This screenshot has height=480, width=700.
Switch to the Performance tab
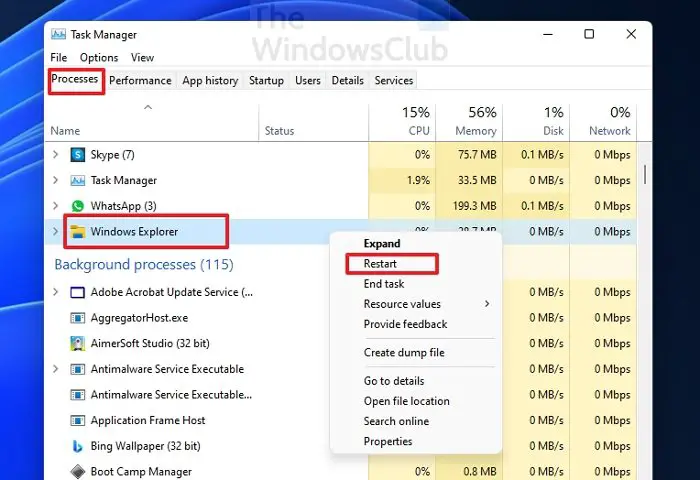click(140, 80)
